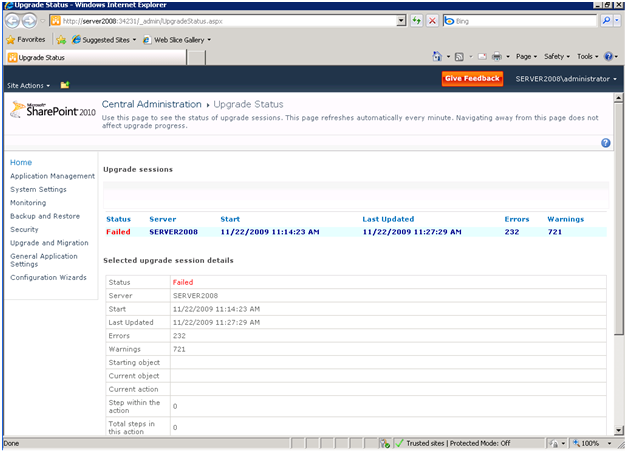Image resolution: width=628 pixels, height=453 pixels.
Task: Open the 100% zoom level dropdown
Action: click(x=609, y=443)
